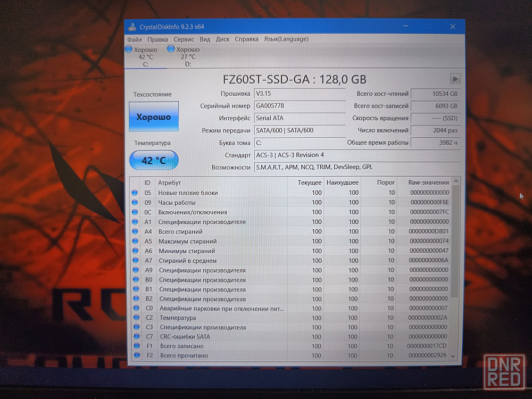Screen dimensions: 532x399
Task: Click status icon for A4 Всего стираний
Action: click(x=135, y=231)
